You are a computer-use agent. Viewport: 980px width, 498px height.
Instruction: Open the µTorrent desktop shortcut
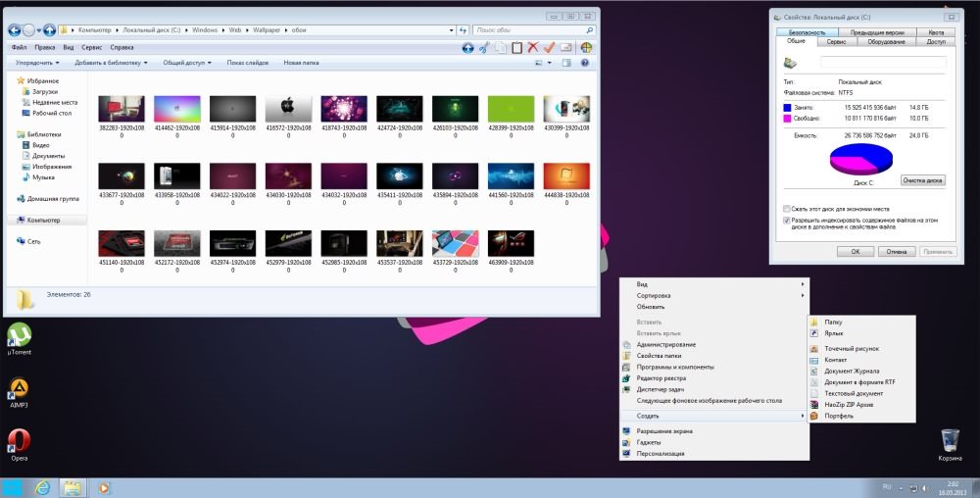pos(19,336)
